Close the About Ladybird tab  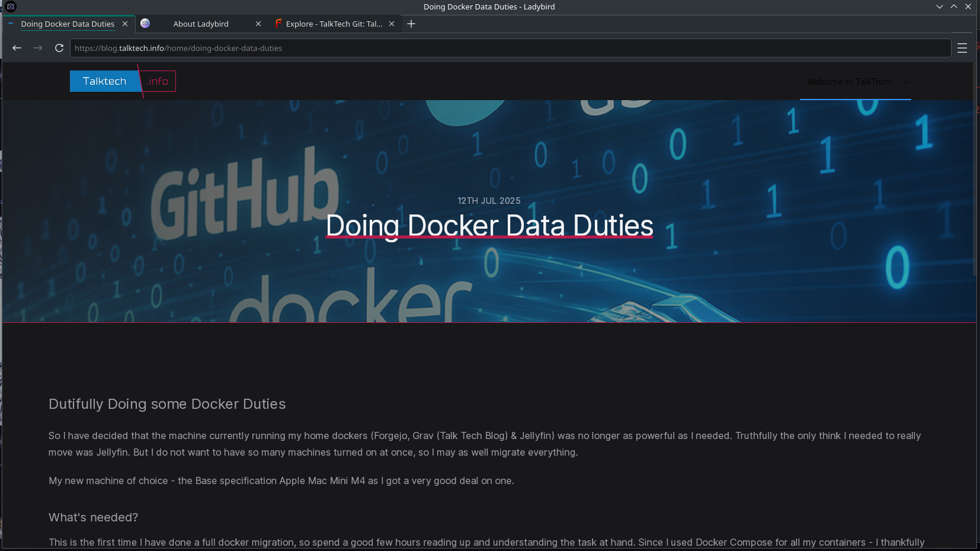(x=258, y=24)
